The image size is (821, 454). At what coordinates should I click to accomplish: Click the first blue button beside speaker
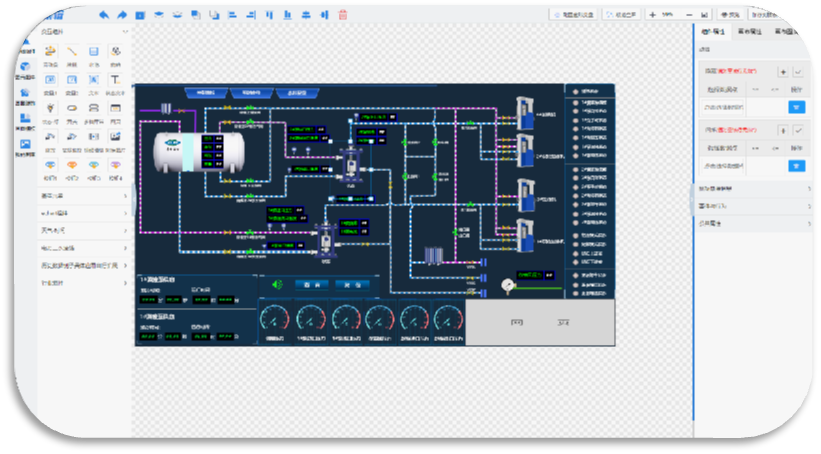click(310, 285)
